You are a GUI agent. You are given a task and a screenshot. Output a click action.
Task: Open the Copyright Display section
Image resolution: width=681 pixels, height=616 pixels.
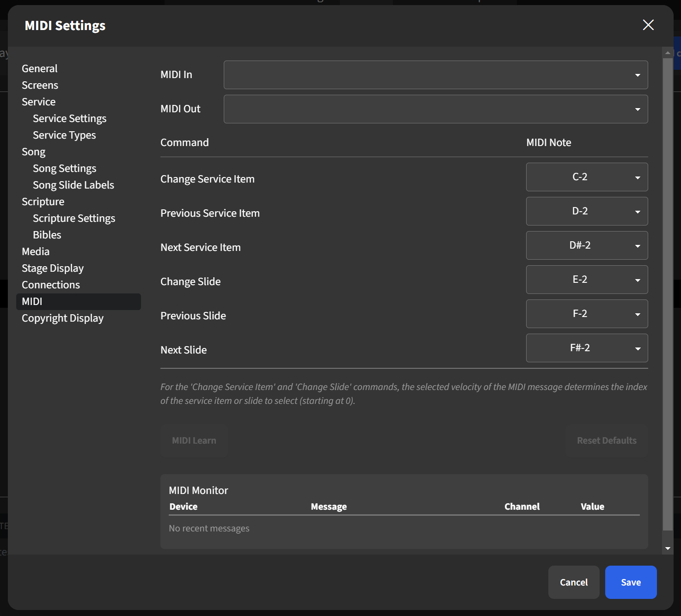pyautogui.click(x=62, y=318)
